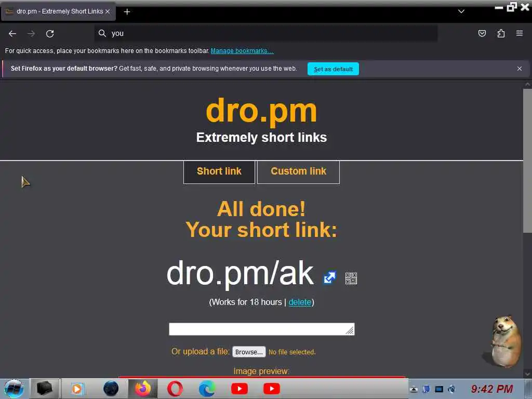Switch to Firefox in the taskbar

click(143, 389)
